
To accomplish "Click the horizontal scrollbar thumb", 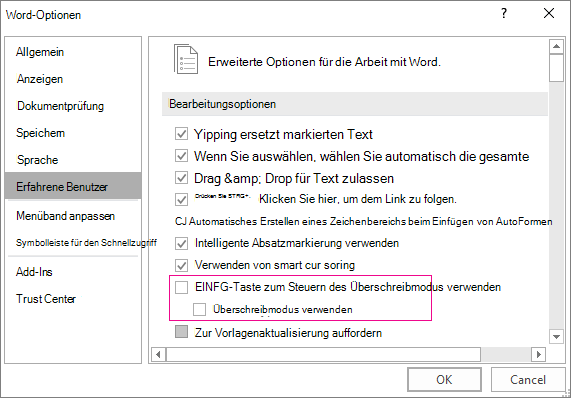I will pyautogui.click(x=323, y=354).
